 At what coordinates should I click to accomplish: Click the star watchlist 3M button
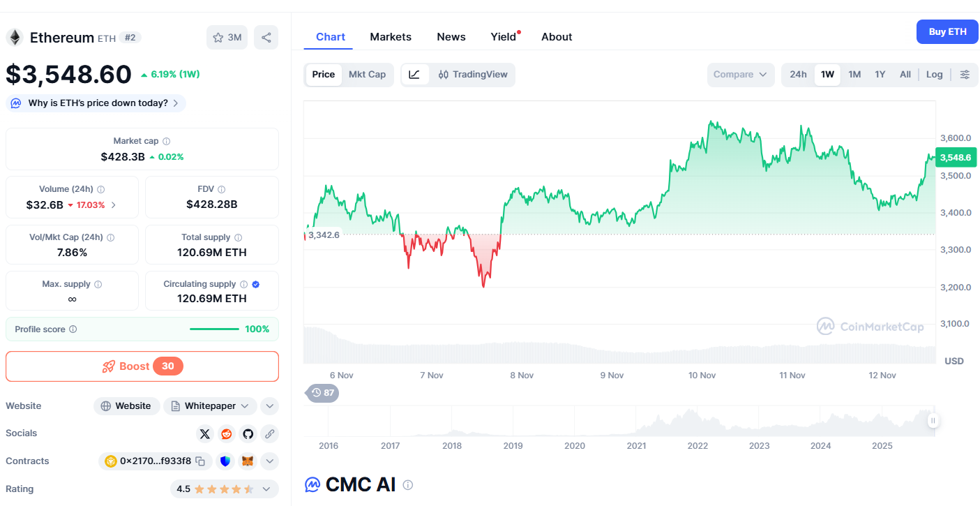coord(227,38)
